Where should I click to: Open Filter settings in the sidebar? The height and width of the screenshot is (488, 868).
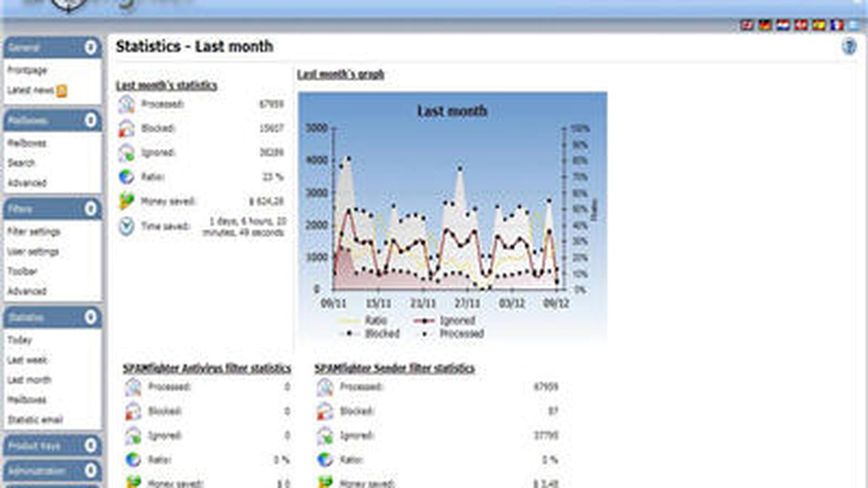[x=34, y=232]
